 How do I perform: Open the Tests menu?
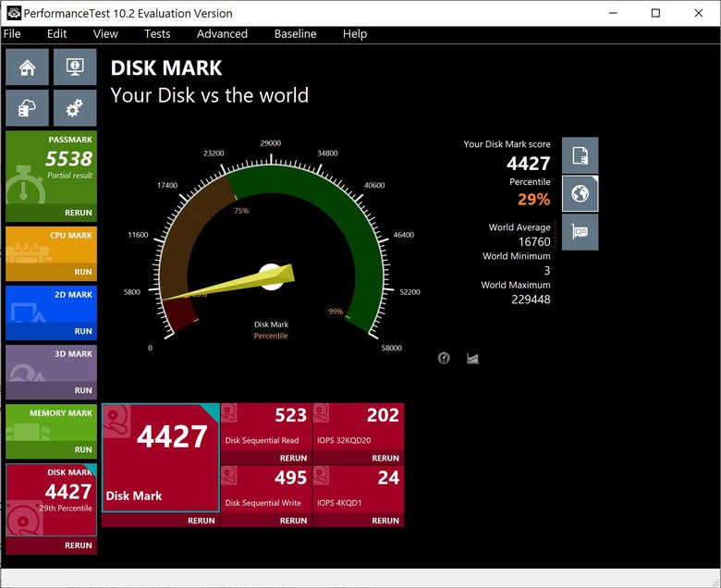point(157,34)
